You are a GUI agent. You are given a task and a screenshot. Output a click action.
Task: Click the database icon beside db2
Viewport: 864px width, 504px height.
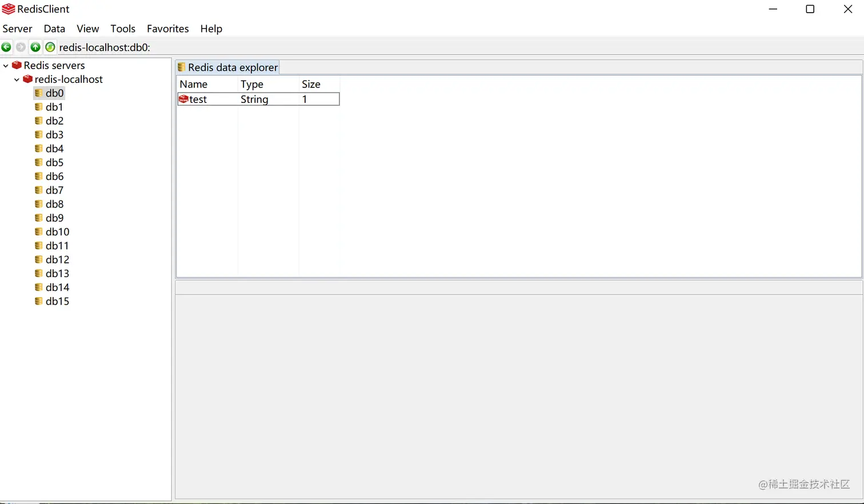pos(39,121)
